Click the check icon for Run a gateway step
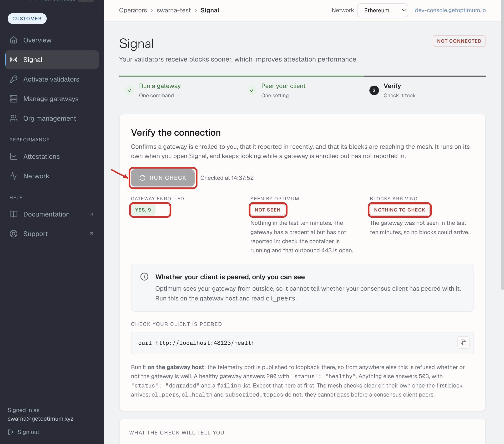Screen dimensions: 504x444 [129, 90]
